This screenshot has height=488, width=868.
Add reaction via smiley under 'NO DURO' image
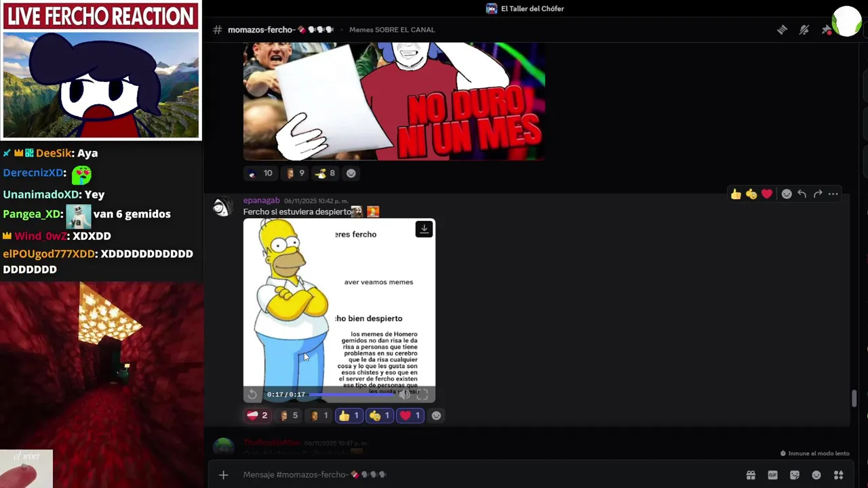pyautogui.click(x=351, y=173)
